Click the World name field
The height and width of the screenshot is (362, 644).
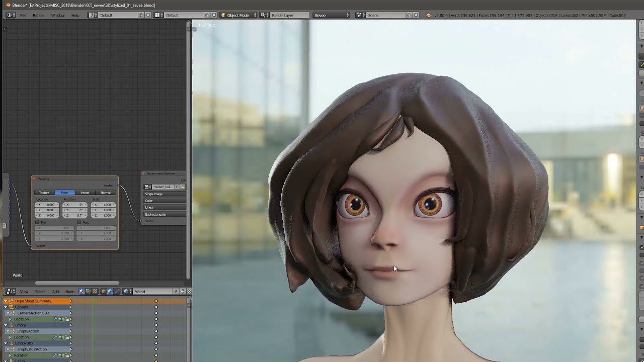[152, 292]
